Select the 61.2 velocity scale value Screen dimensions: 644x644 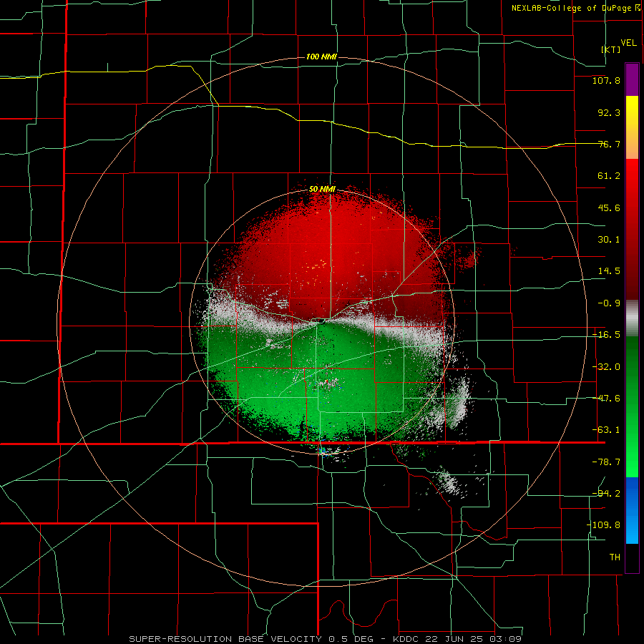(609, 176)
